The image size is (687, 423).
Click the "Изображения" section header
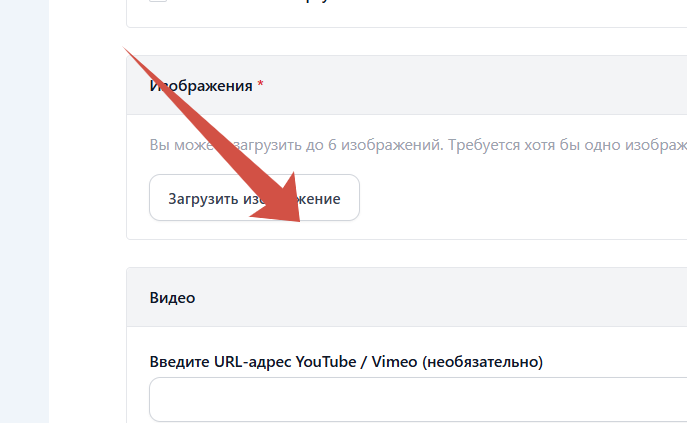click(x=200, y=86)
